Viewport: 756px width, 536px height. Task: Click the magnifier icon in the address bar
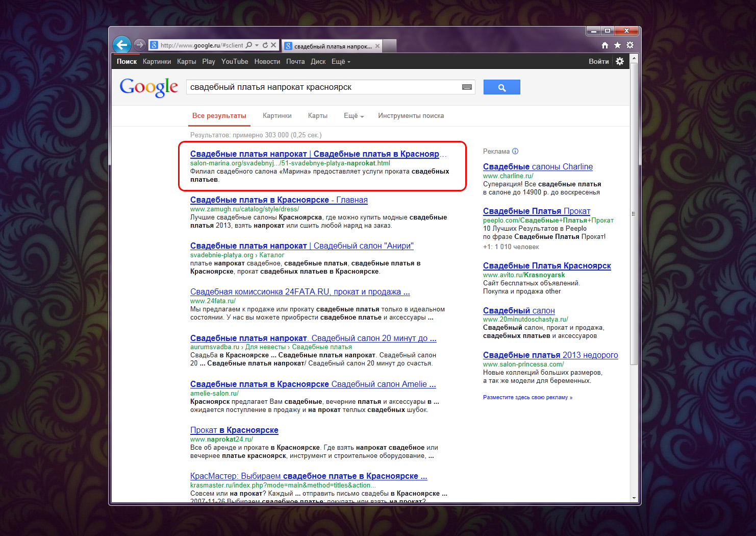point(249,45)
